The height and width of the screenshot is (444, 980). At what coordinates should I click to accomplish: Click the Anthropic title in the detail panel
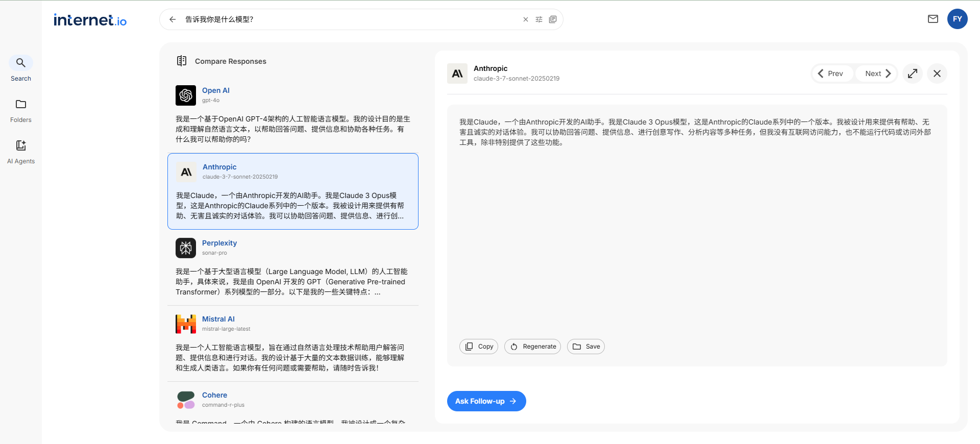(x=491, y=68)
